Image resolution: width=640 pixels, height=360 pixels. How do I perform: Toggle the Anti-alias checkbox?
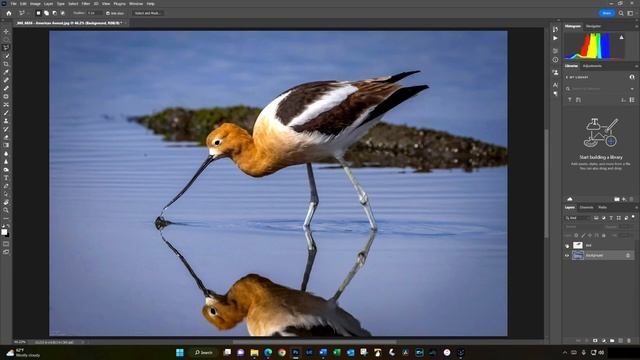(x=108, y=13)
